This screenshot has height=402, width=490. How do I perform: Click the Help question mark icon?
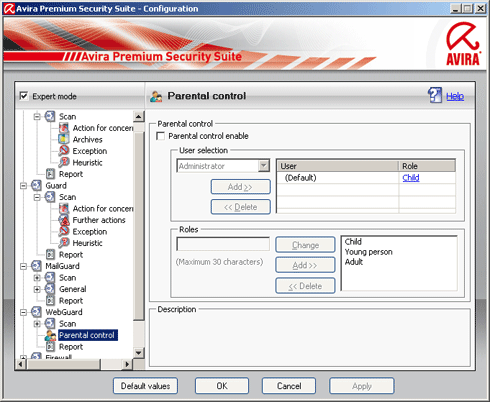click(x=435, y=96)
